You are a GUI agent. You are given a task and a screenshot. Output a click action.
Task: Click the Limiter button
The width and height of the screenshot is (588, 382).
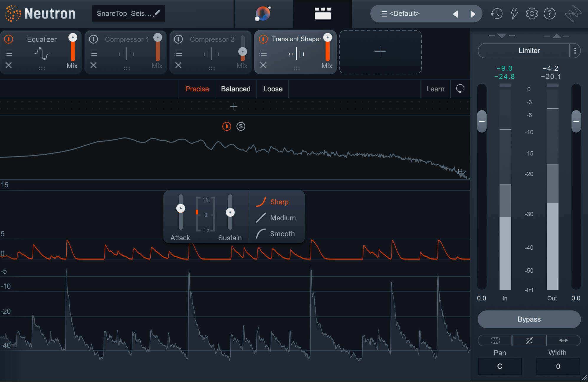(524, 51)
